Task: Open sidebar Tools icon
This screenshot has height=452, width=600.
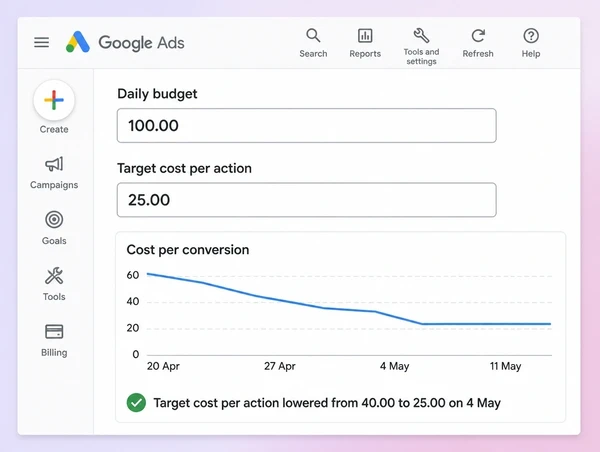Action: (x=54, y=276)
